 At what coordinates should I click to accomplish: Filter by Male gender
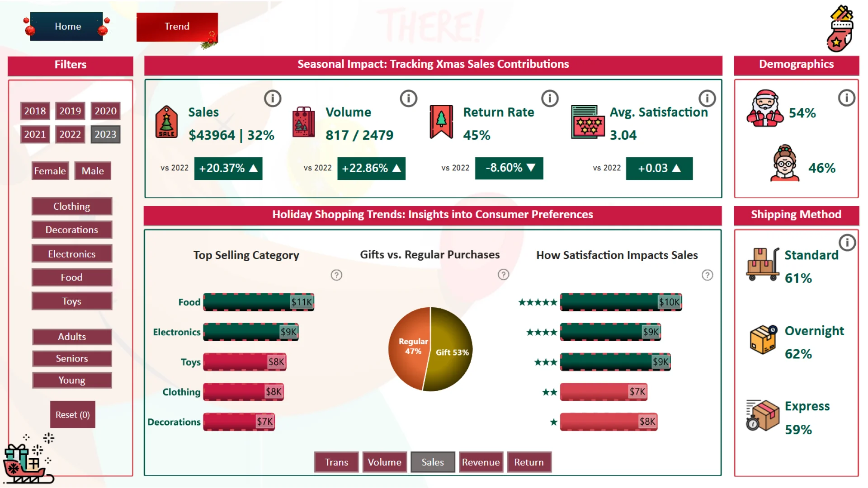pyautogui.click(x=93, y=171)
